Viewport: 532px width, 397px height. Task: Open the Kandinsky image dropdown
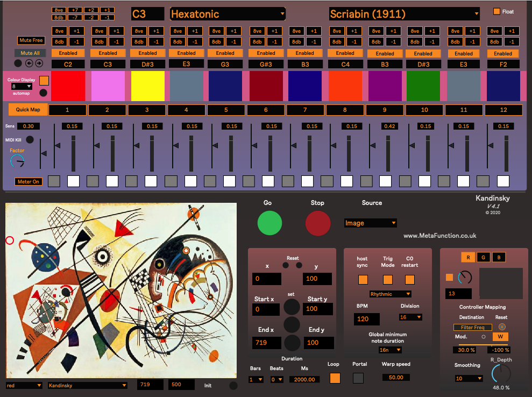(88, 386)
